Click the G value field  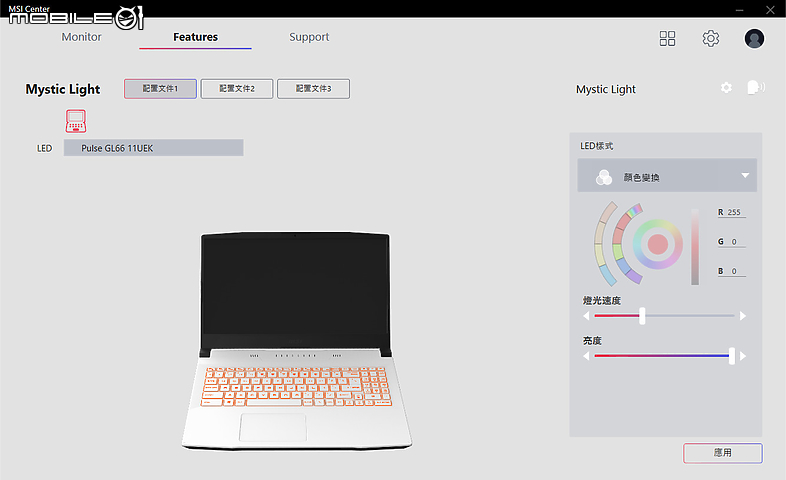(734, 242)
